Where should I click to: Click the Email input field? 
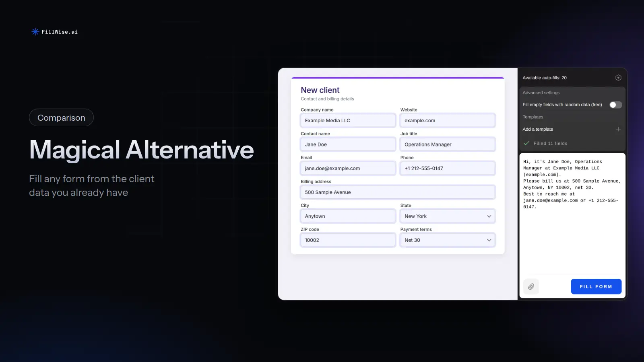pyautogui.click(x=348, y=168)
